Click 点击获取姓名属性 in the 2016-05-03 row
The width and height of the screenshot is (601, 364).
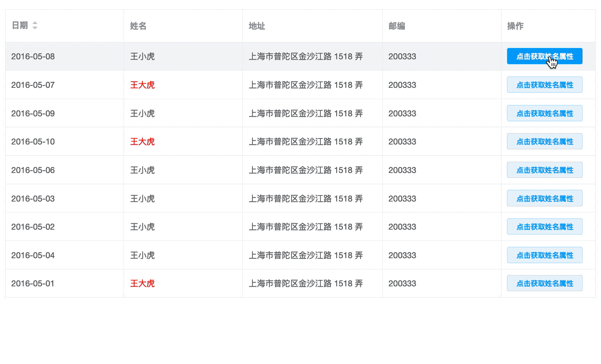545,199
